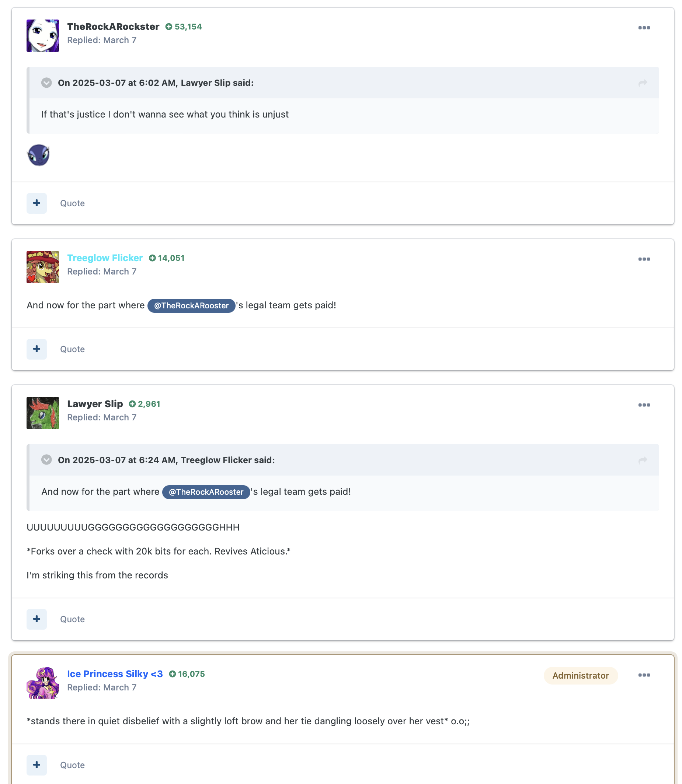682x784 pixels.
Task: Go to quoted Treeglow Flicker post via arrow
Action: click(643, 460)
